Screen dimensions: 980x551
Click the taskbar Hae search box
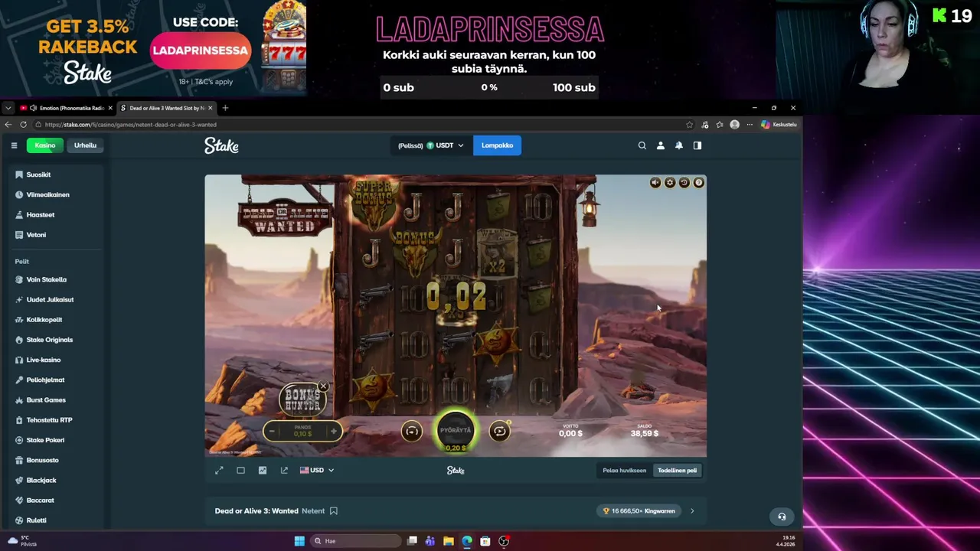355,541
